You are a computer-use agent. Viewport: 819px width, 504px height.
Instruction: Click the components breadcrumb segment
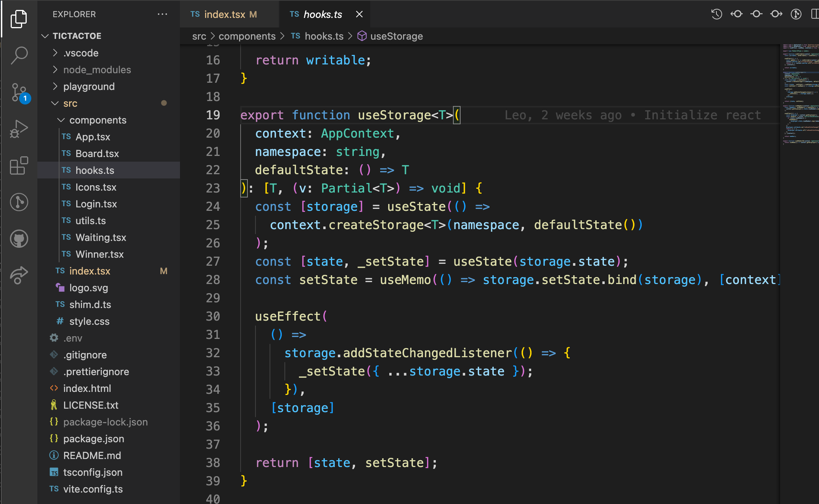(247, 36)
